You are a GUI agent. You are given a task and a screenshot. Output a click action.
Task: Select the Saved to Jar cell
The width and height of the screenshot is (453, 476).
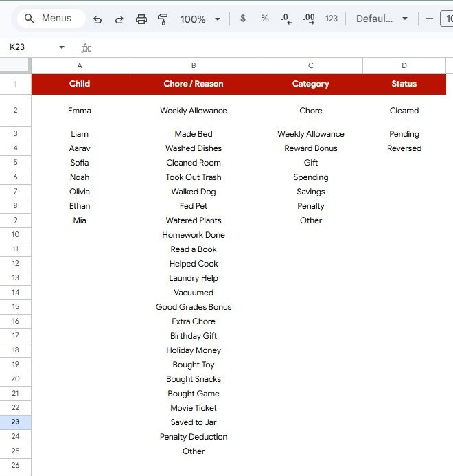[x=194, y=422]
